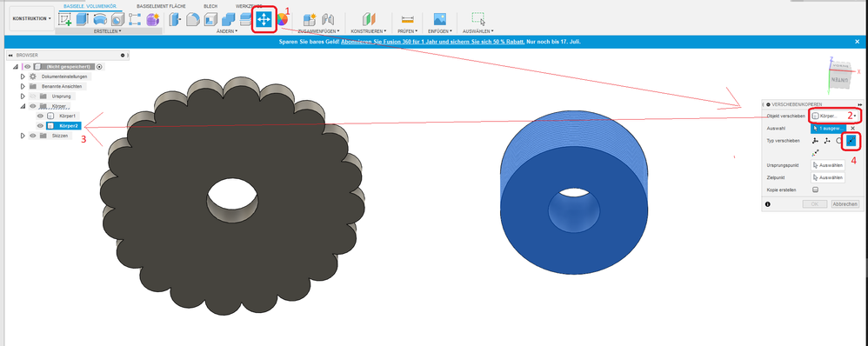Open the Prüfen dropdown menu

tap(407, 31)
